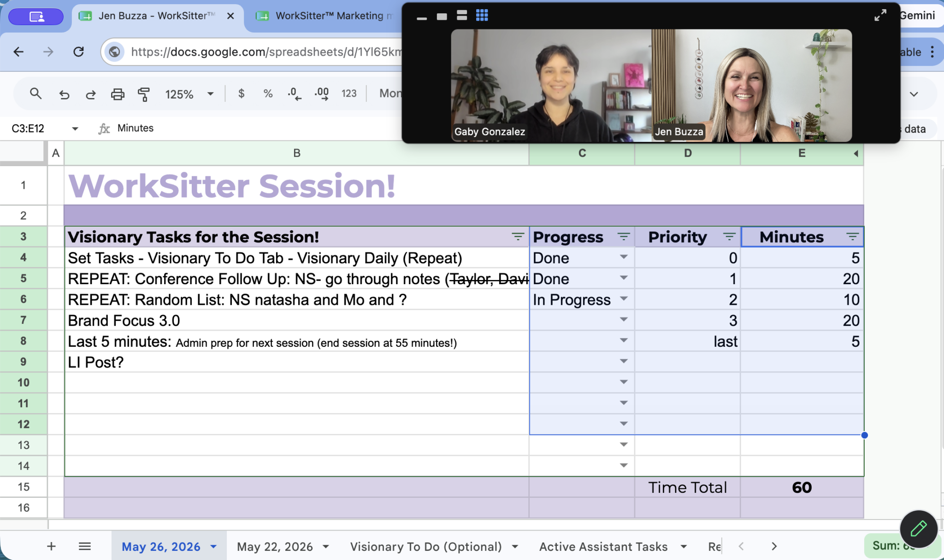
Task: Click the purple screen-share profile icon
Action: click(x=36, y=17)
